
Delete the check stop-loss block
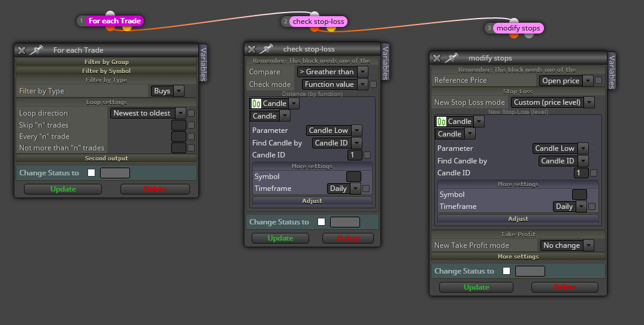pos(348,238)
